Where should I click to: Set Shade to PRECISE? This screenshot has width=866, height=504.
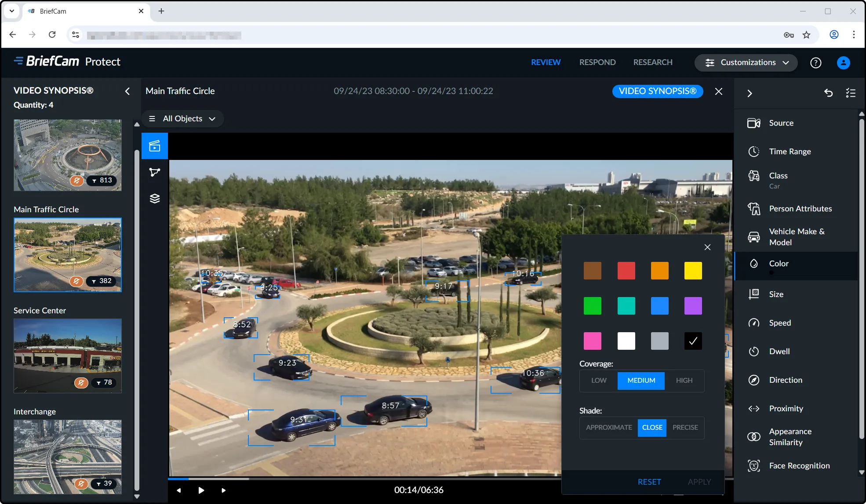coord(685,428)
